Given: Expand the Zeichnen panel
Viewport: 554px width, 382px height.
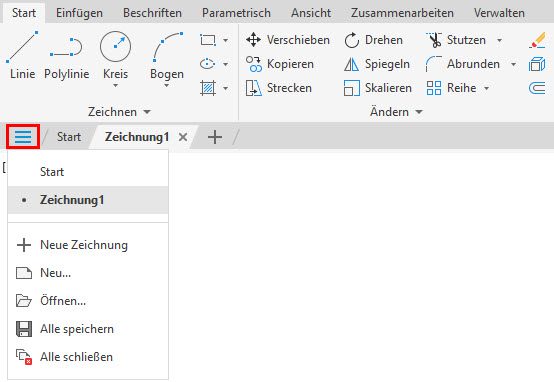Looking at the screenshot, I should click(119, 112).
